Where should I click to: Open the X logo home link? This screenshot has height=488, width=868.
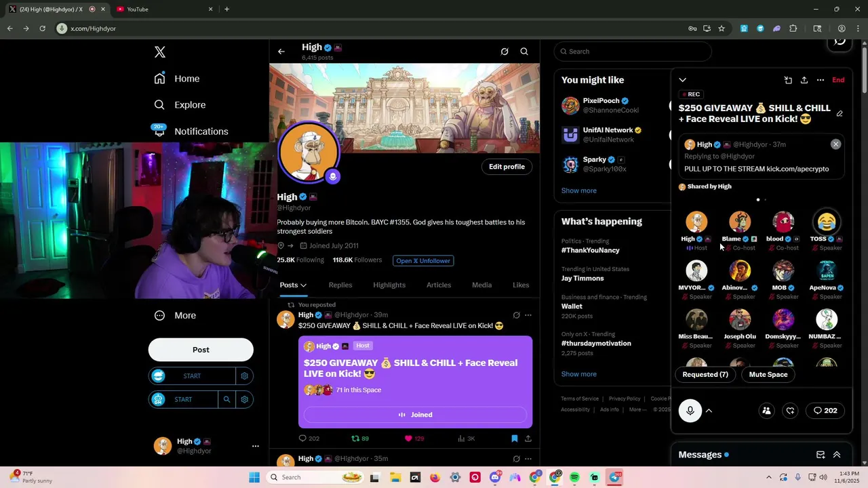pos(159,52)
